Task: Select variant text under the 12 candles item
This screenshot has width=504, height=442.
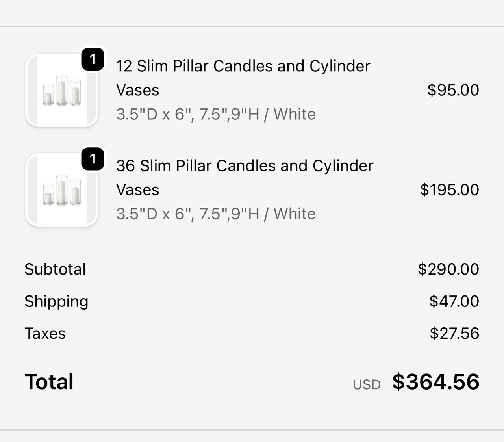Action: (x=216, y=114)
